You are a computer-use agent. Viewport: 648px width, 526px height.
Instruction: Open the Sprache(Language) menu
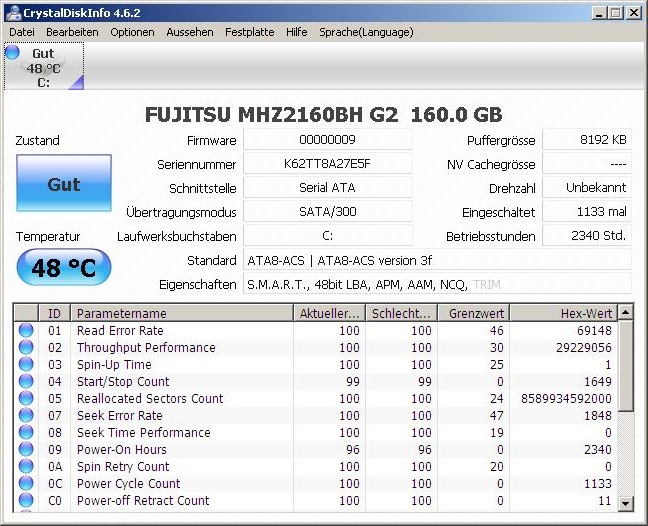pyautogui.click(x=366, y=32)
